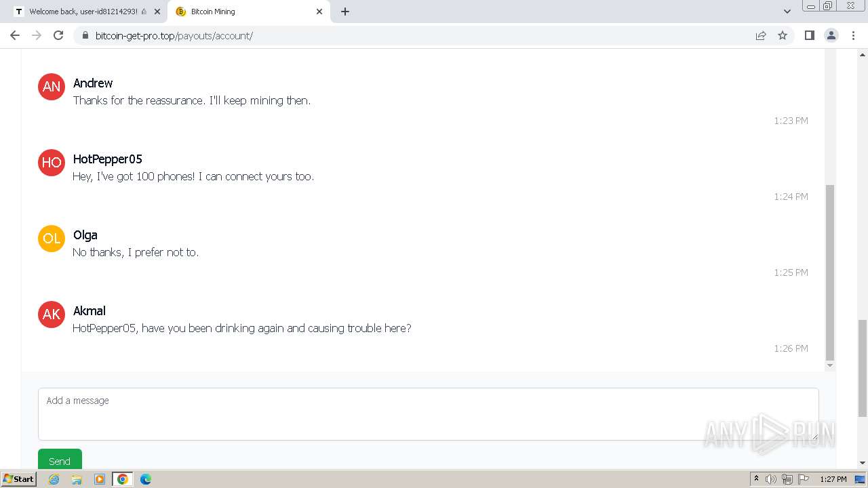Bookmark this page with the star icon
The height and width of the screenshot is (488, 868).
click(x=783, y=35)
